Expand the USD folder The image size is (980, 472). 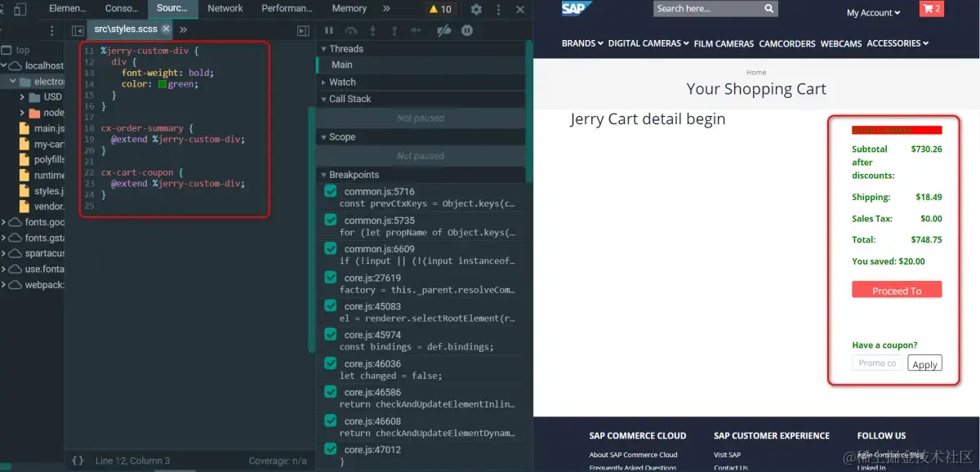23,97
